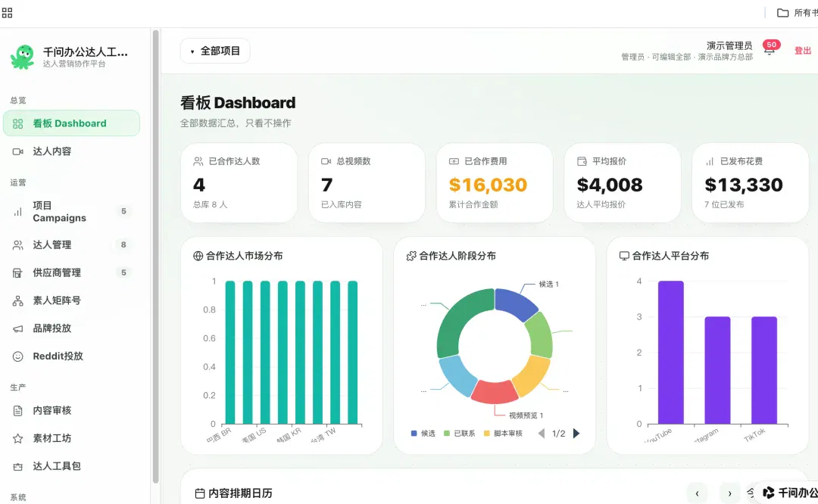The image size is (818, 504).
Task: Click the 7 位已发布 text
Action: point(724,205)
